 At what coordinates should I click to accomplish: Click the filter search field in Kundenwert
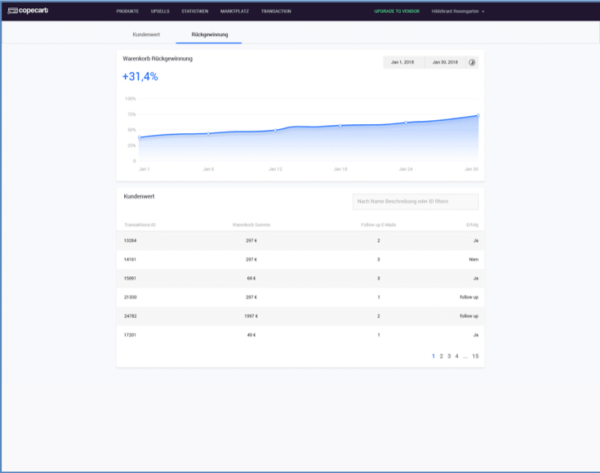(415, 202)
